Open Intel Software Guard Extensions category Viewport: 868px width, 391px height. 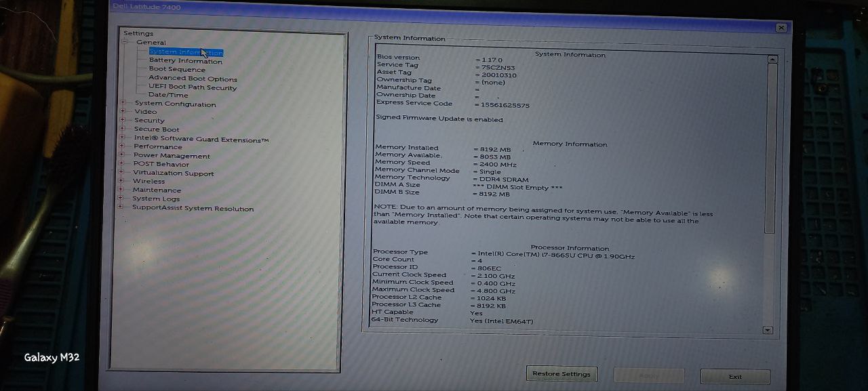point(201,140)
